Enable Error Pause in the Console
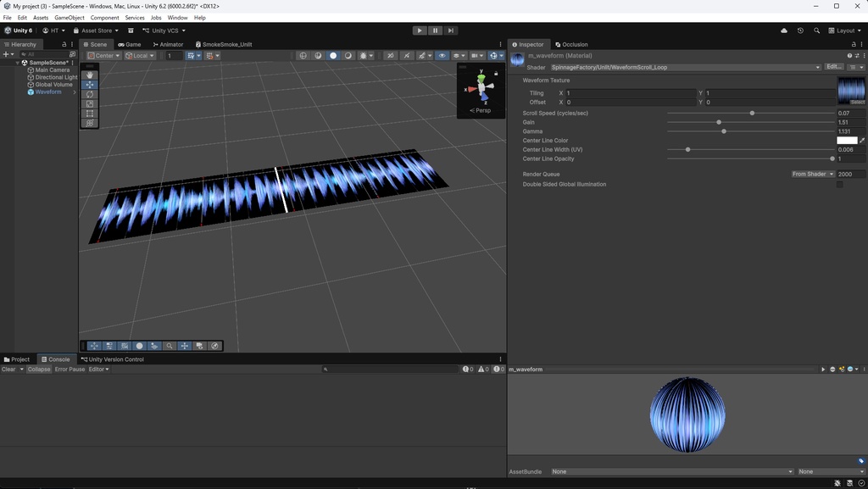This screenshot has width=868, height=489. point(70,369)
